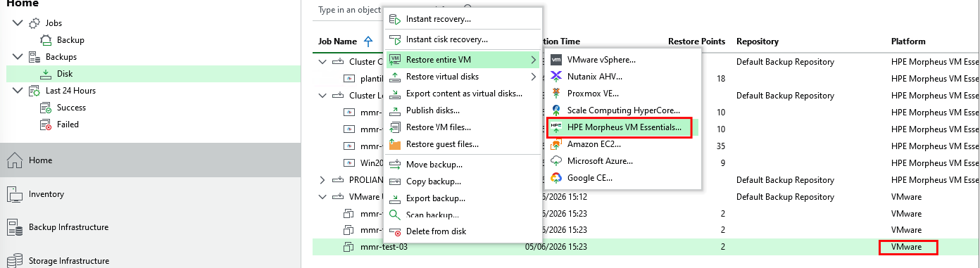Select the plantil VM row
980x268 pixels.
[x=646, y=79]
